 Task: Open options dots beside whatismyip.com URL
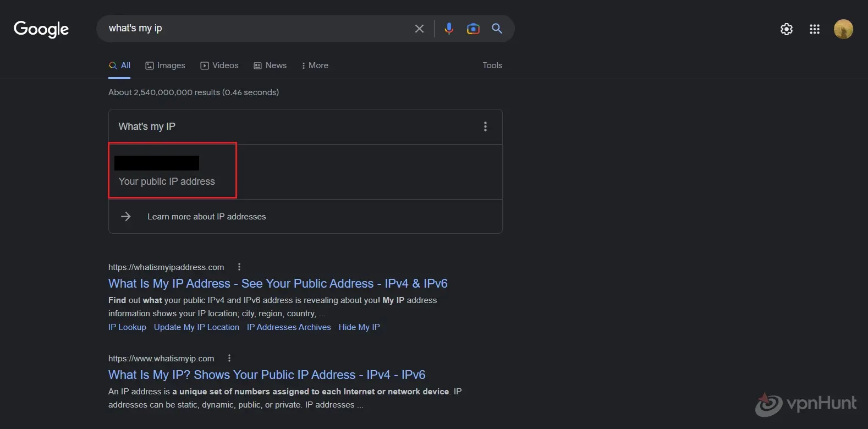pos(229,358)
